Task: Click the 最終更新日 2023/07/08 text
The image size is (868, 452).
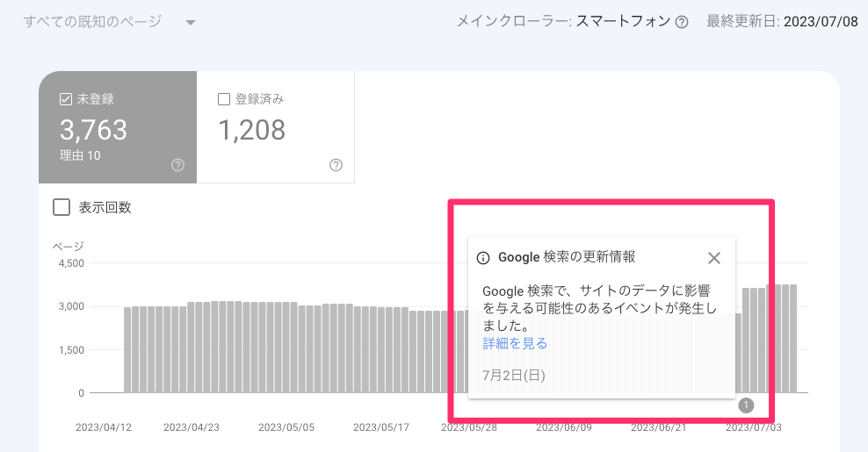Action: 782,22
